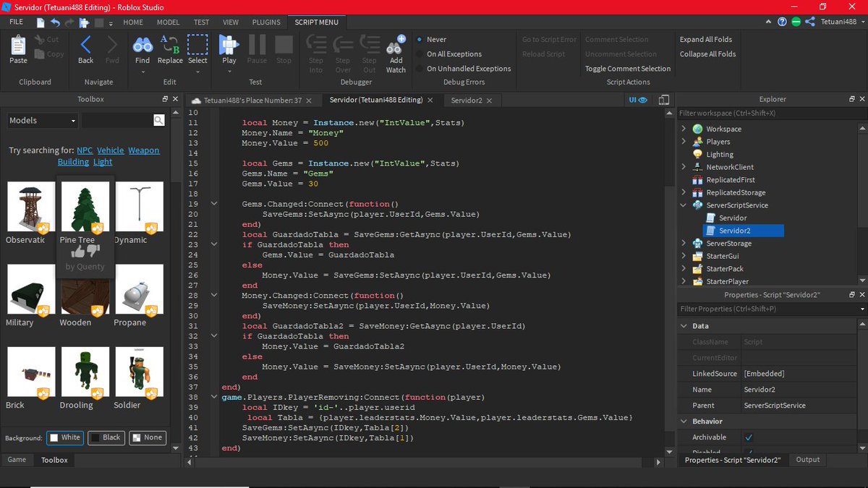This screenshot has height=488, width=868.
Task: Switch to the PLUGINS ribbon tab
Action: point(266,22)
